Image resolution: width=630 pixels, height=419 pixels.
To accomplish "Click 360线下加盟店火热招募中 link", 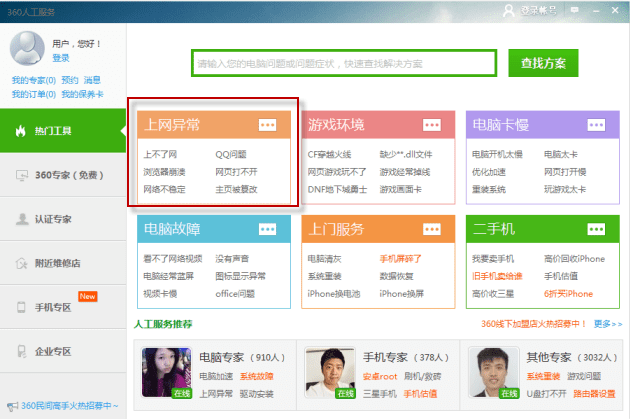I will coord(534,324).
